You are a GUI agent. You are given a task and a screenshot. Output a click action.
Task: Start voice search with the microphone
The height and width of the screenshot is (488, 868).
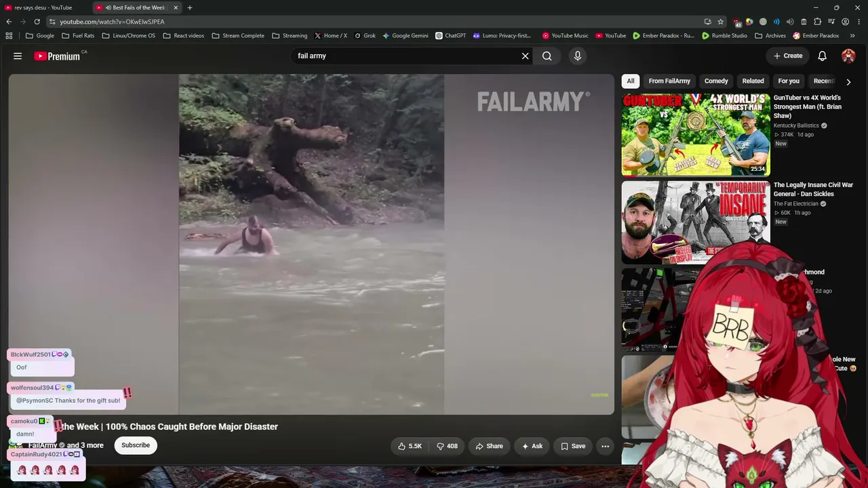578,56
